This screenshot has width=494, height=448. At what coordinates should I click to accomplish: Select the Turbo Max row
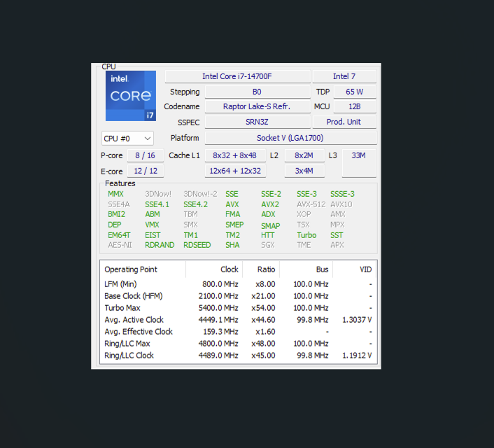[x=239, y=308]
